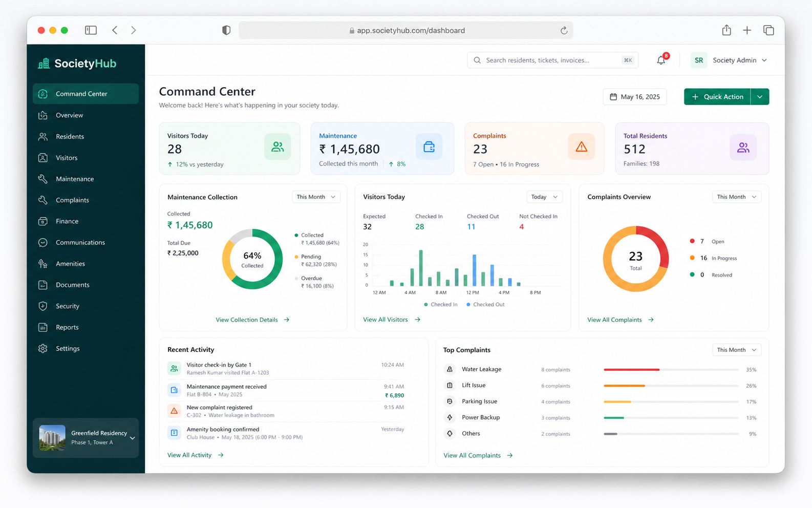Open the Security section

coord(86,306)
